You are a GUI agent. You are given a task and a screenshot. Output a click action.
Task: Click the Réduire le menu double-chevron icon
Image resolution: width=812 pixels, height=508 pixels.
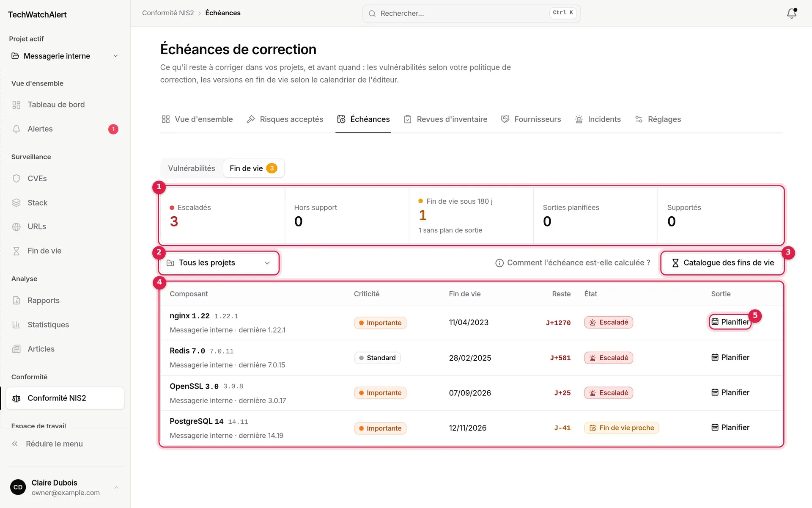tap(15, 444)
